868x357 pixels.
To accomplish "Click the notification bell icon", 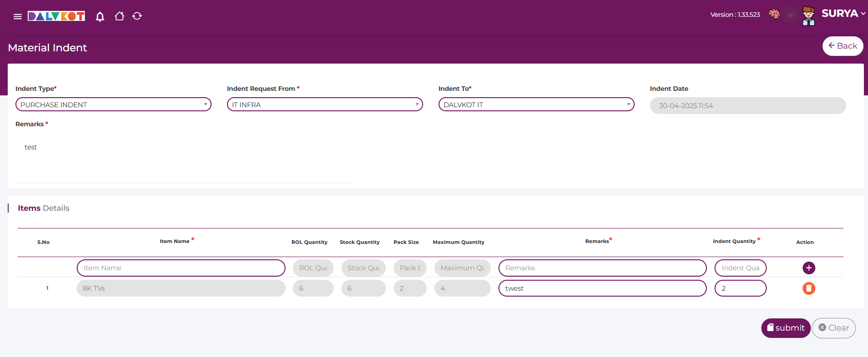I will [100, 16].
